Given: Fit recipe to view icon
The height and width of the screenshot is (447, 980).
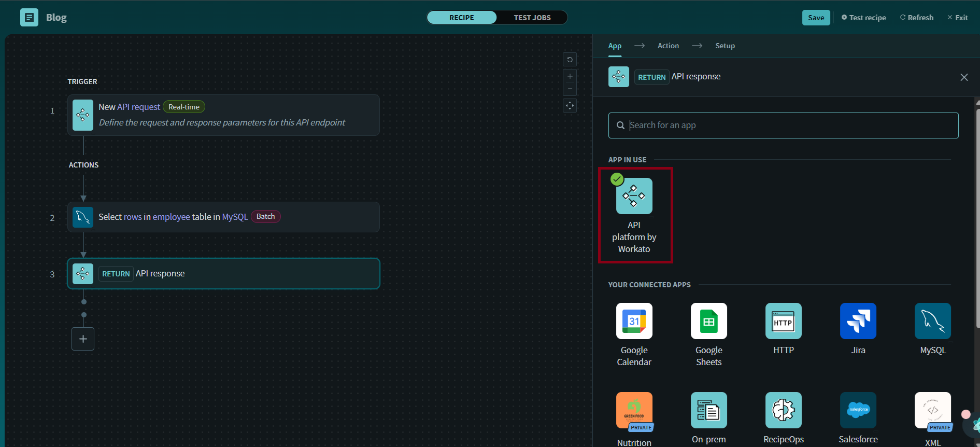Looking at the screenshot, I should coord(570,106).
